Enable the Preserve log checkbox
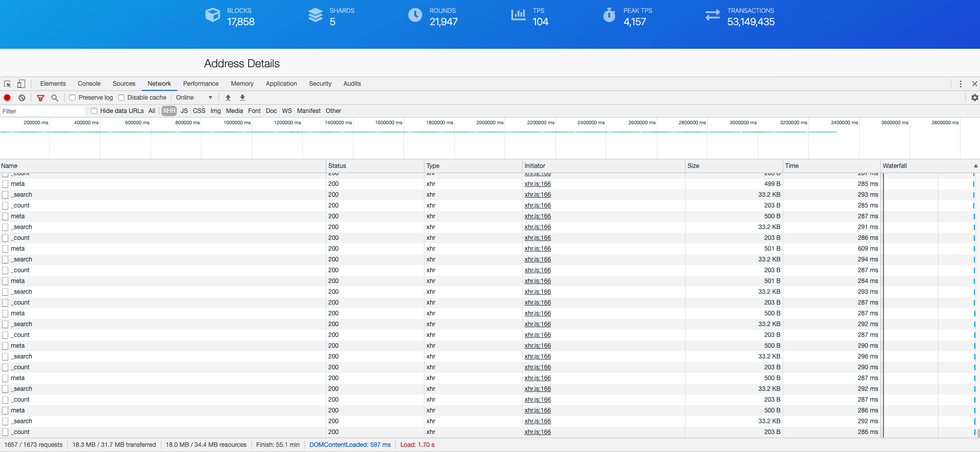 point(72,98)
